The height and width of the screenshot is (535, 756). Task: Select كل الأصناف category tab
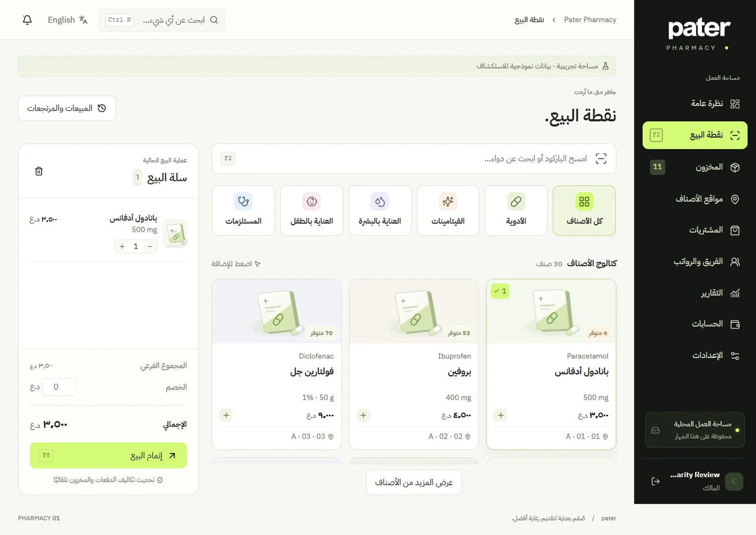584,211
